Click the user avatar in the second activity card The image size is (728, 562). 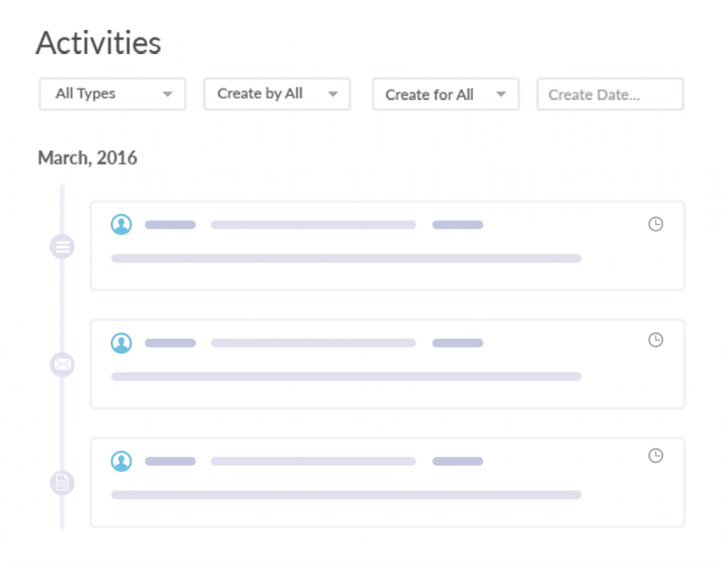(122, 343)
